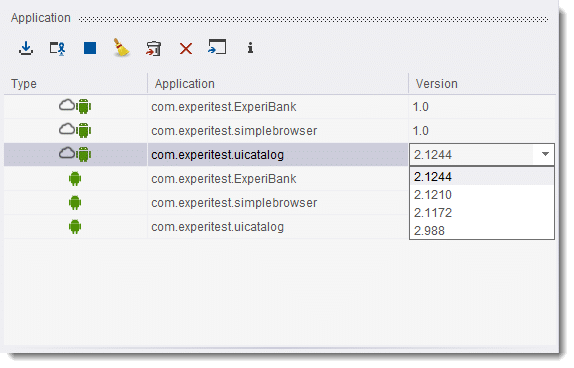Click cloud Android icon in simplebrowser 1.0 row
This screenshot has width=574, height=368.
pyautogui.click(x=75, y=130)
